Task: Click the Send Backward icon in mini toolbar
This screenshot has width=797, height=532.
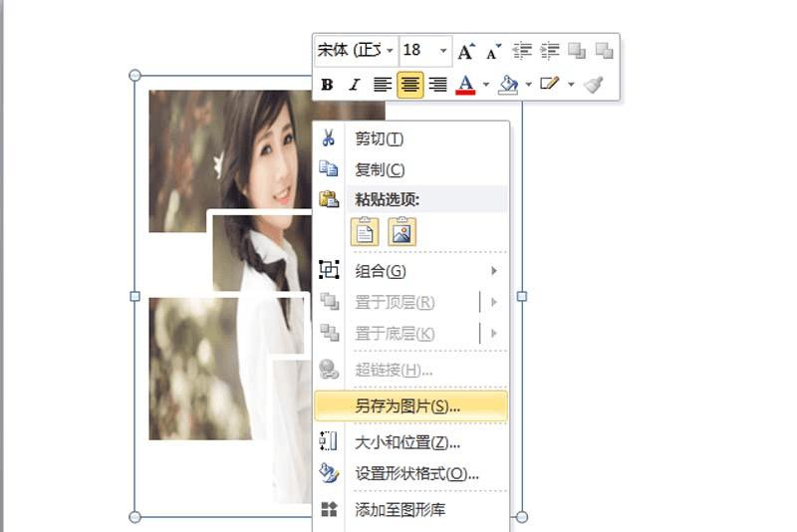Action: tap(605, 51)
